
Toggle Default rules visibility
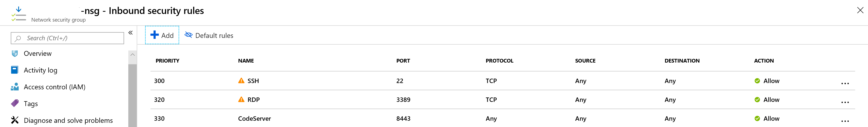[x=209, y=35]
